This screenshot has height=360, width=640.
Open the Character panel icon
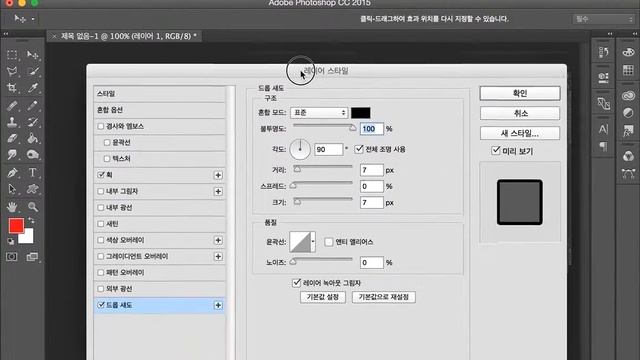click(x=603, y=129)
